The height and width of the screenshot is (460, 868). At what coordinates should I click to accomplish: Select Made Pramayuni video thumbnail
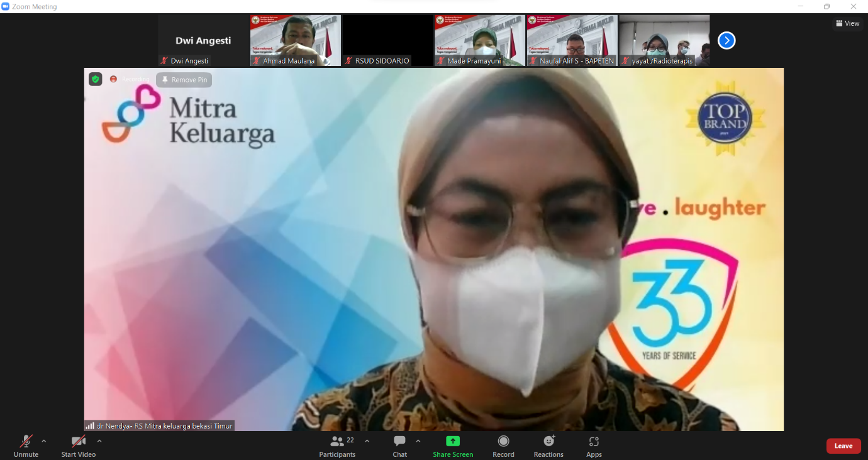point(480,41)
